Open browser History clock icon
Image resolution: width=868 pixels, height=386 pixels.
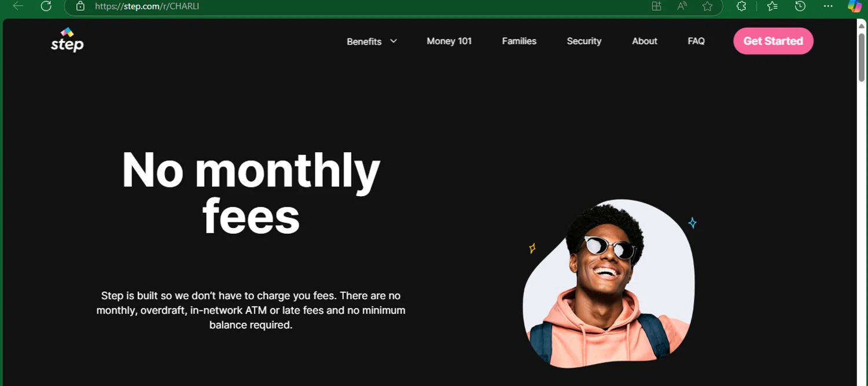coord(800,6)
